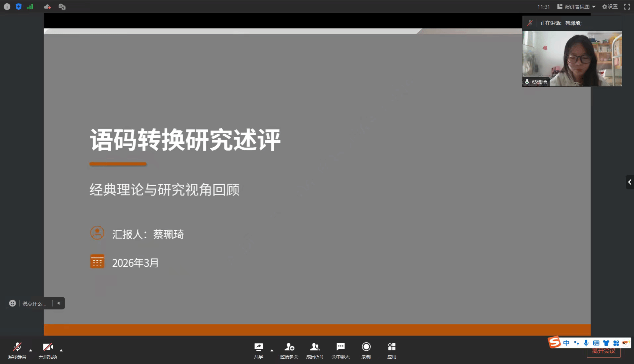The image size is (634, 364).
Task: Open the Invite (邀请参会) icon
Action: (x=289, y=350)
